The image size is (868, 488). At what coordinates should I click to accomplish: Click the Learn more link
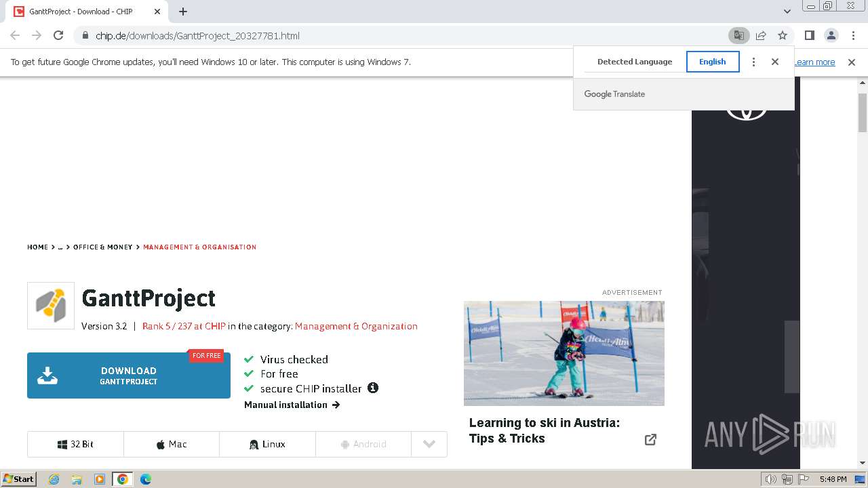tap(814, 62)
